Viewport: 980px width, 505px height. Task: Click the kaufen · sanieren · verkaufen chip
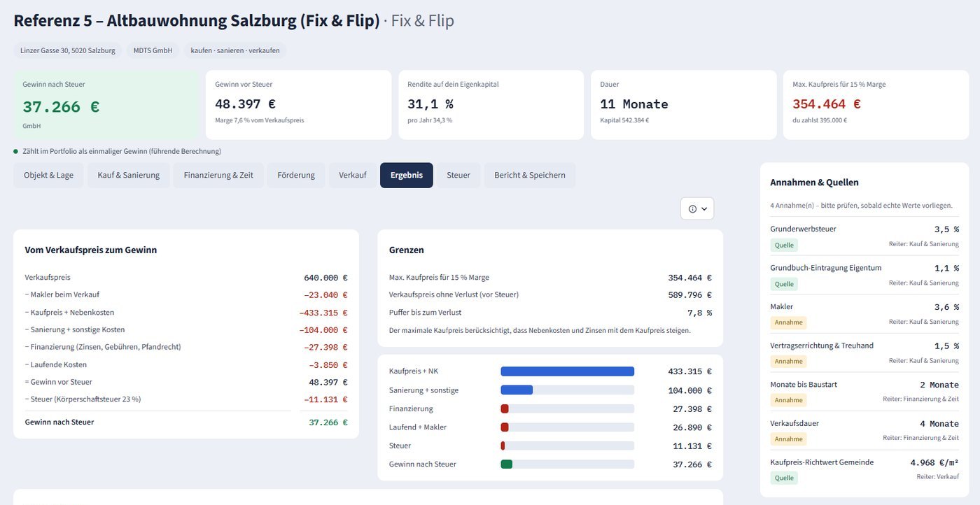tap(235, 50)
